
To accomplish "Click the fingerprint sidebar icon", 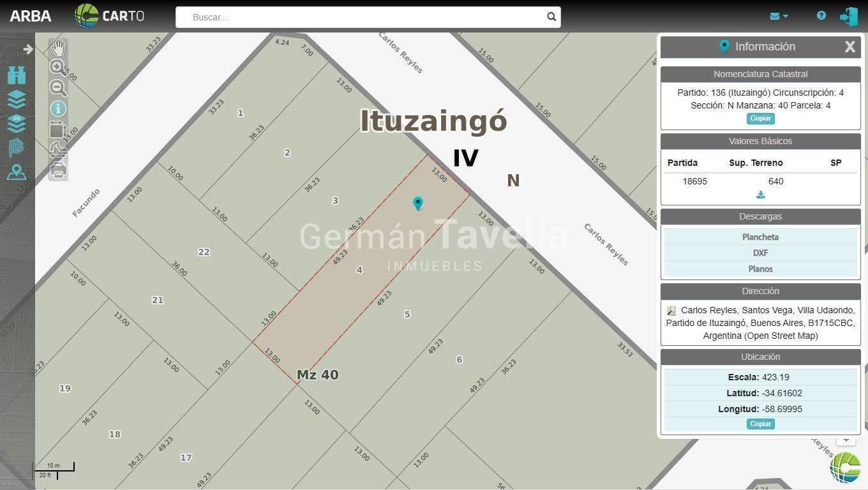I will [x=17, y=148].
